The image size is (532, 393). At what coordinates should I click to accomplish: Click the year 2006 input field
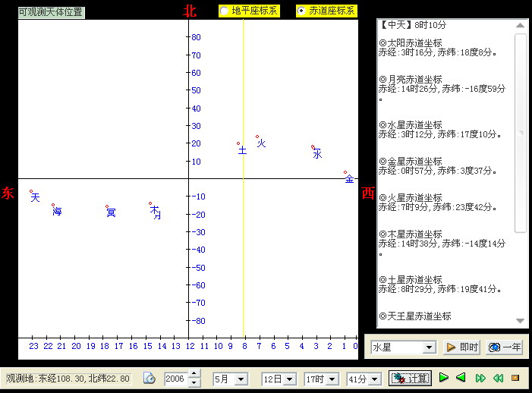pyautogui.click(x=175, y=379)
